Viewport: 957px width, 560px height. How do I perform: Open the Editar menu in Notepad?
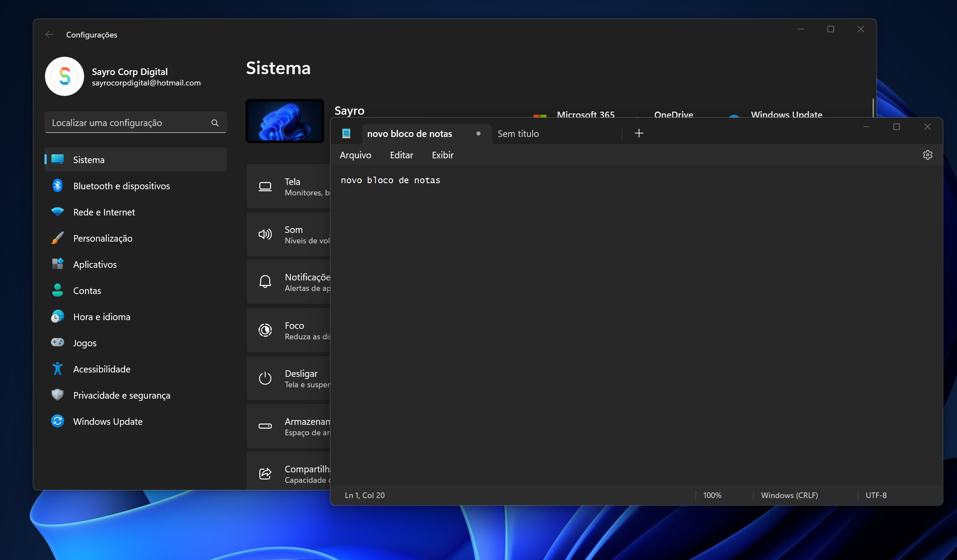[x=401, y=155]
